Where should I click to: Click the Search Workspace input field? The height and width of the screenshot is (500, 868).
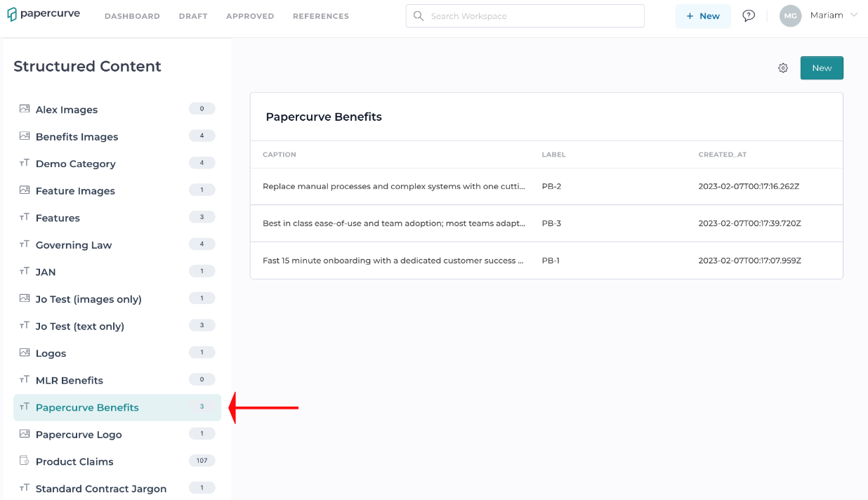click(x=525, y=15)
